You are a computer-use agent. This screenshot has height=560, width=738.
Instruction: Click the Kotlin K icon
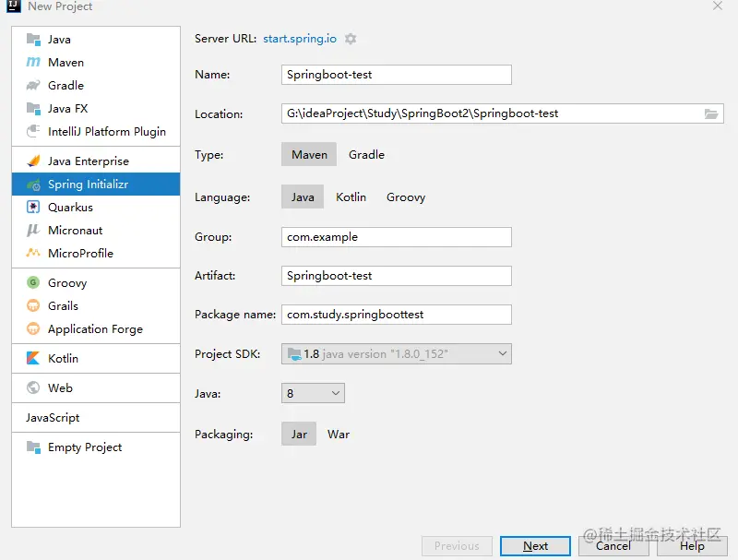coord(33,358)
